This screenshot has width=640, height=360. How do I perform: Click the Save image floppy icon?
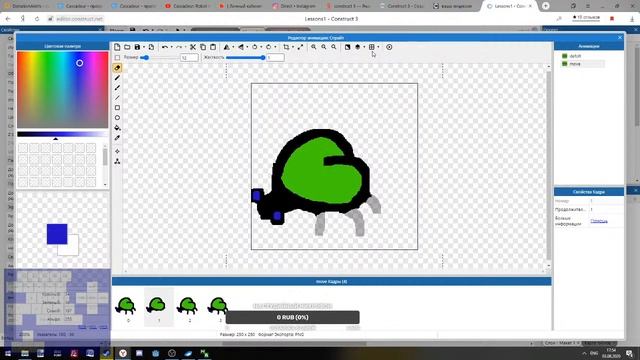[138, 47]
